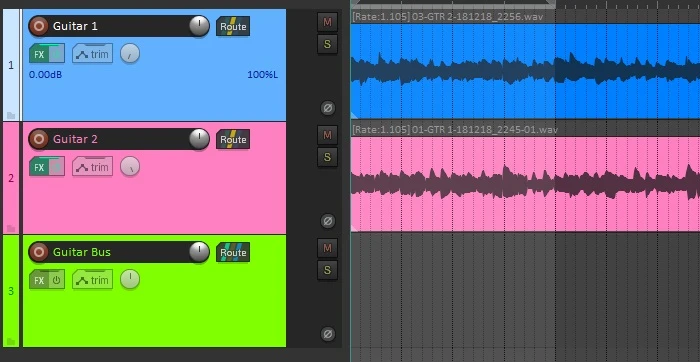
Task: Bypass FX on Guitar 2 track
Action: pyautogui.click(x=57, y=167)
